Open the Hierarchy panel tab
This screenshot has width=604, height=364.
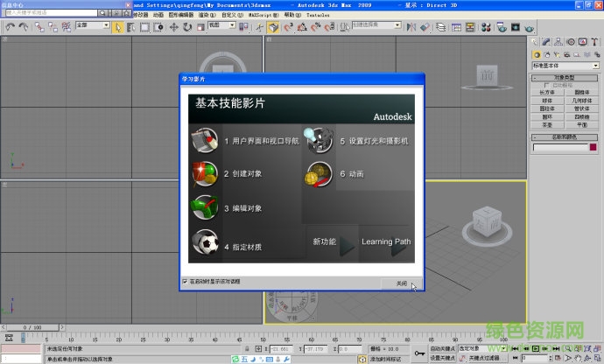pos(558,41)
